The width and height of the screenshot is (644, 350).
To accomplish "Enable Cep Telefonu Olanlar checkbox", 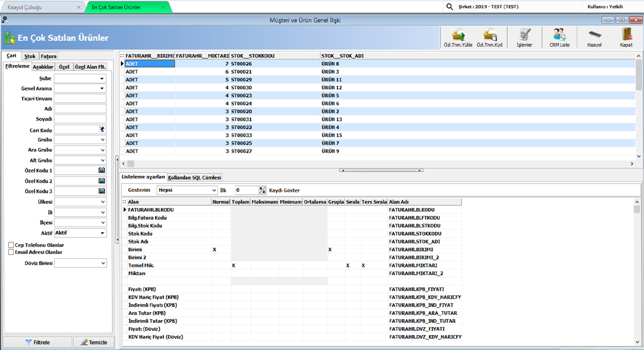I will coord(11,245).
